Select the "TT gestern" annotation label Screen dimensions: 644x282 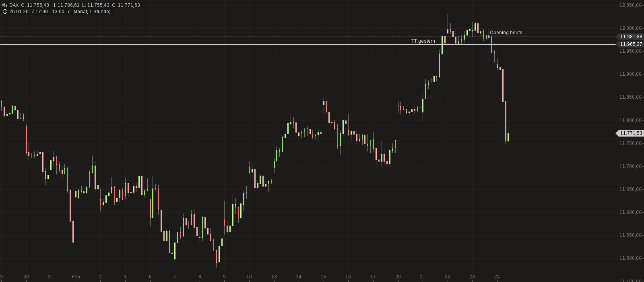(423, 41)
